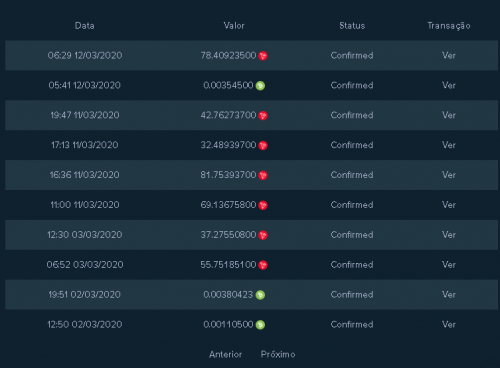Click Confirmed status in 06:29 12/03/2020 row
The image size is (500, 368).
click(x=352, y=55)
